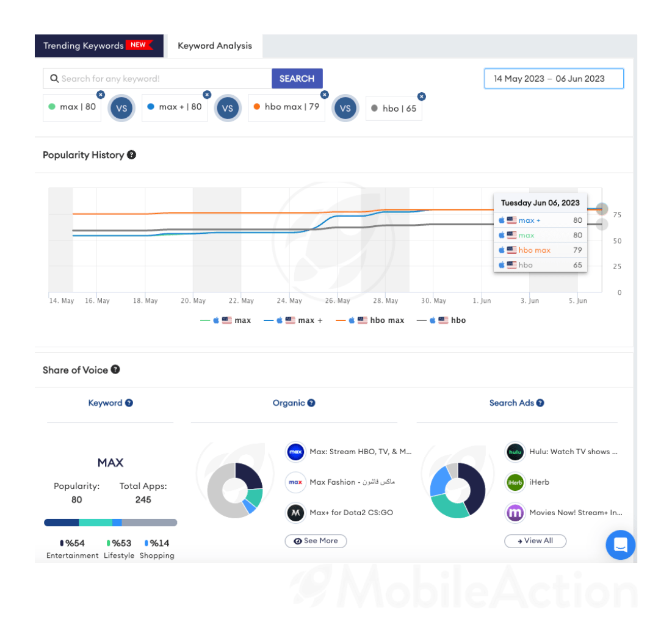Open 'Max+ for Dota2 CS:GO' app link
The image size is (672, 644).
click(351, 513)
